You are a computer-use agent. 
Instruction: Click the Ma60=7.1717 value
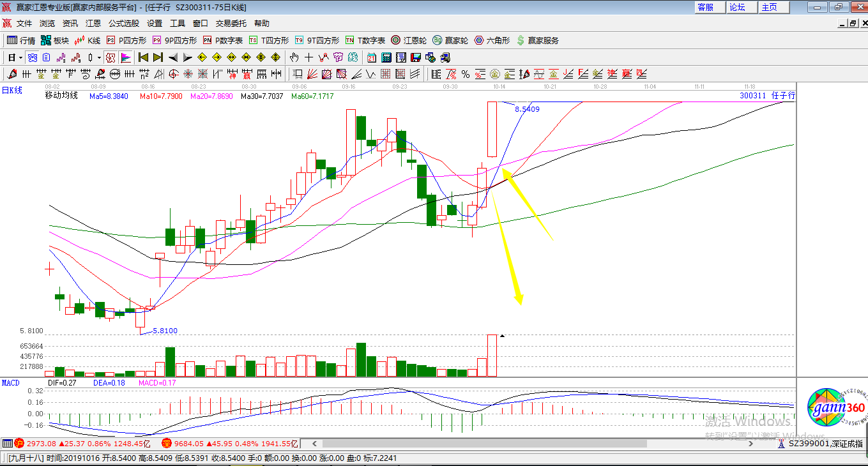312,96
